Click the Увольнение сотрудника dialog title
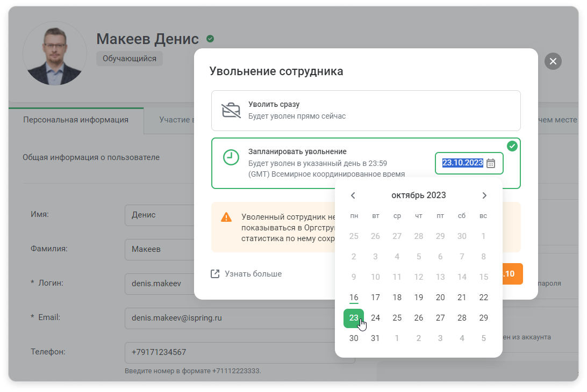The height and width of the screenshot is (392, 587). (x=276, y=71)
